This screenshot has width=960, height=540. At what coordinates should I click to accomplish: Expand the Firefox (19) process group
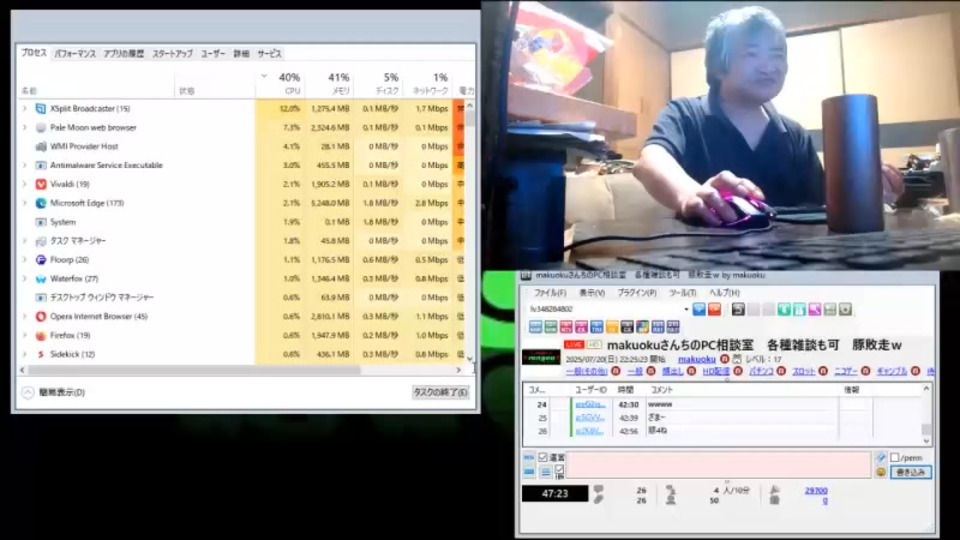pos(24,336)
